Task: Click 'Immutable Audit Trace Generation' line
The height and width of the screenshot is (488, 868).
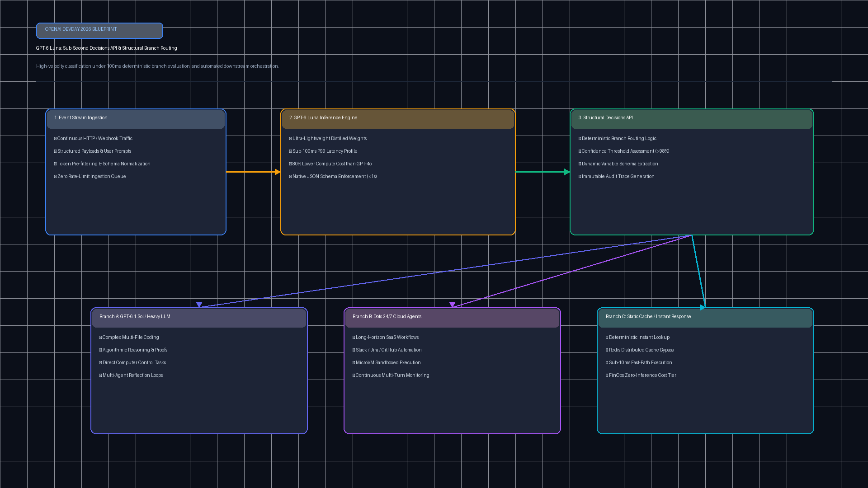Action: coord(617,177)
